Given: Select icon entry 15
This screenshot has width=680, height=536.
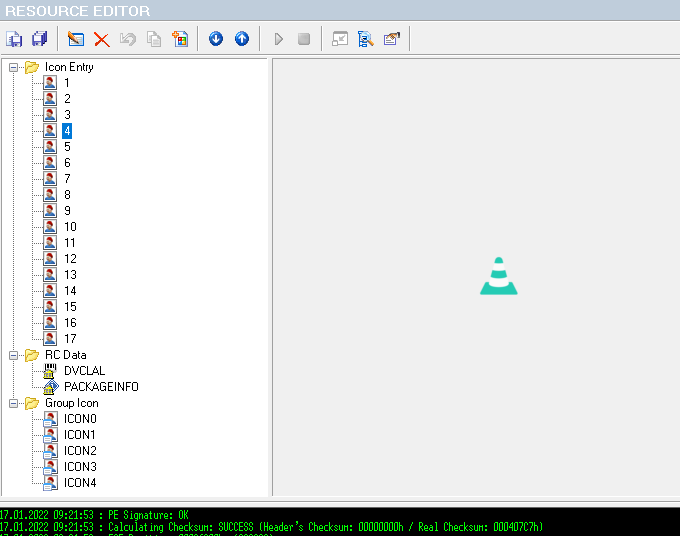Looking at the screenshot, I should 70,307.
